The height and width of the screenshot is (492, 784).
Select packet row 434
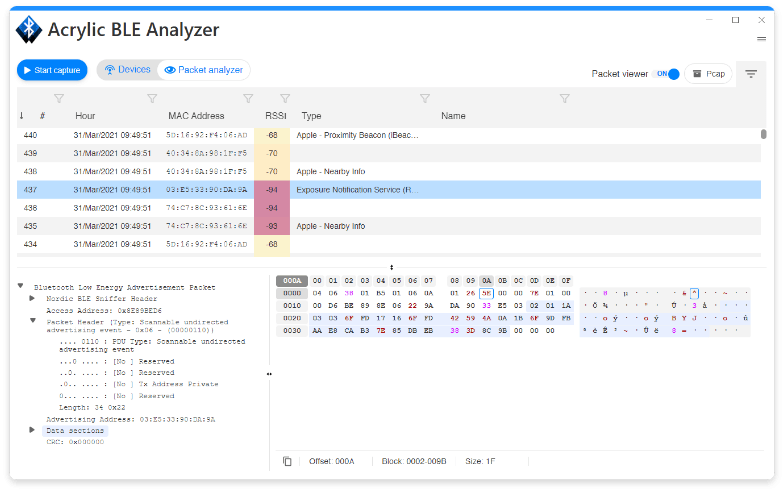[x=389, y=244]
